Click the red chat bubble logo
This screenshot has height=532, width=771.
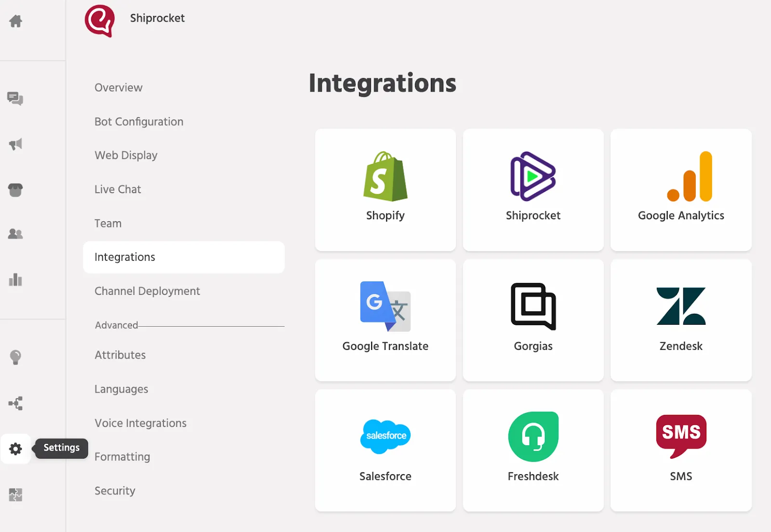100,21
